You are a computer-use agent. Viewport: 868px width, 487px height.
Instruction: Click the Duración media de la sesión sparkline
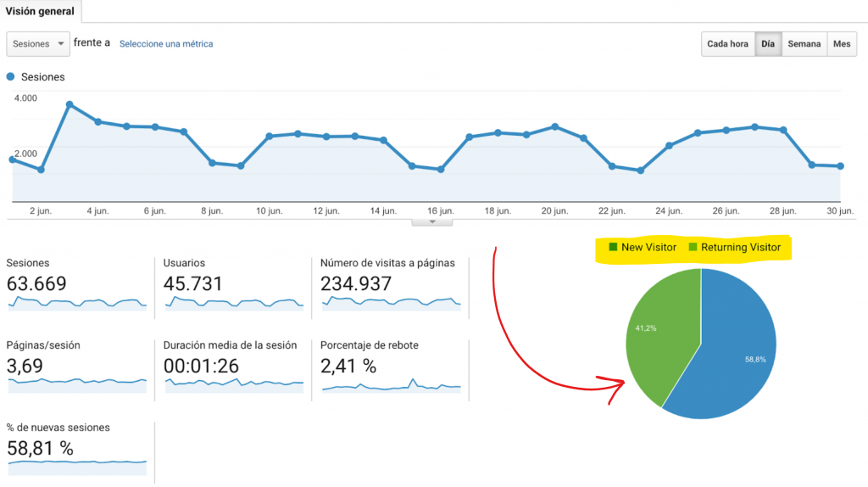tap(234, 385)
